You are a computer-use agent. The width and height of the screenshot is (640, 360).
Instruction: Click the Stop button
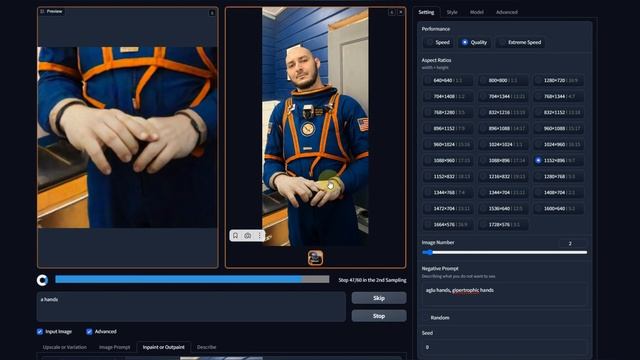coord(379,316)
